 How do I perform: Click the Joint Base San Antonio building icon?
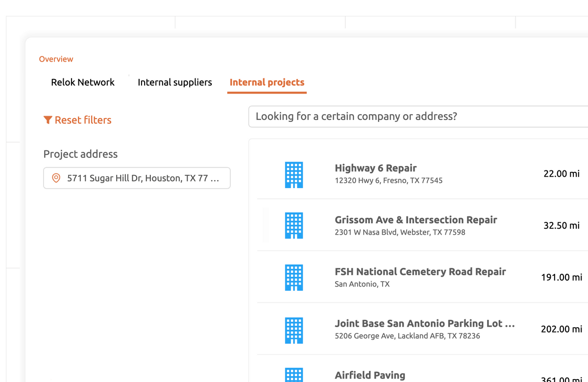pos(294,330)
